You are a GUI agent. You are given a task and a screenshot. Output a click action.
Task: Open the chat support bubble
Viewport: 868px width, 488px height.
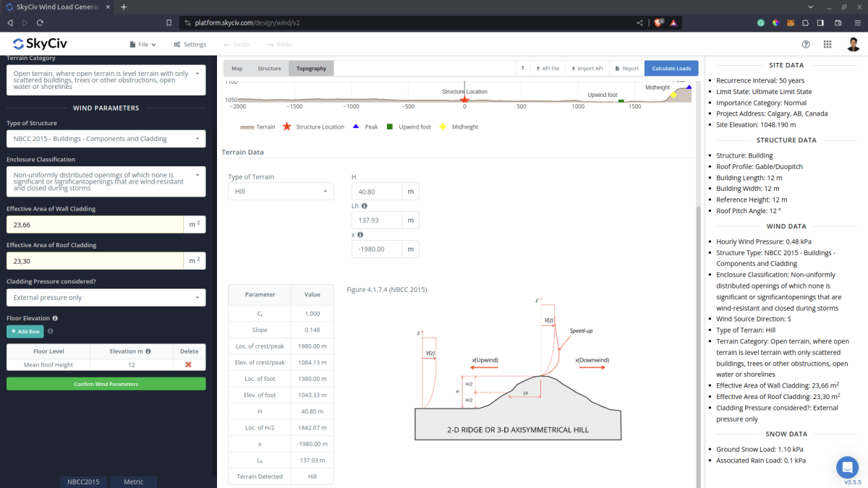pyautogui.click(x=846, y=466)
